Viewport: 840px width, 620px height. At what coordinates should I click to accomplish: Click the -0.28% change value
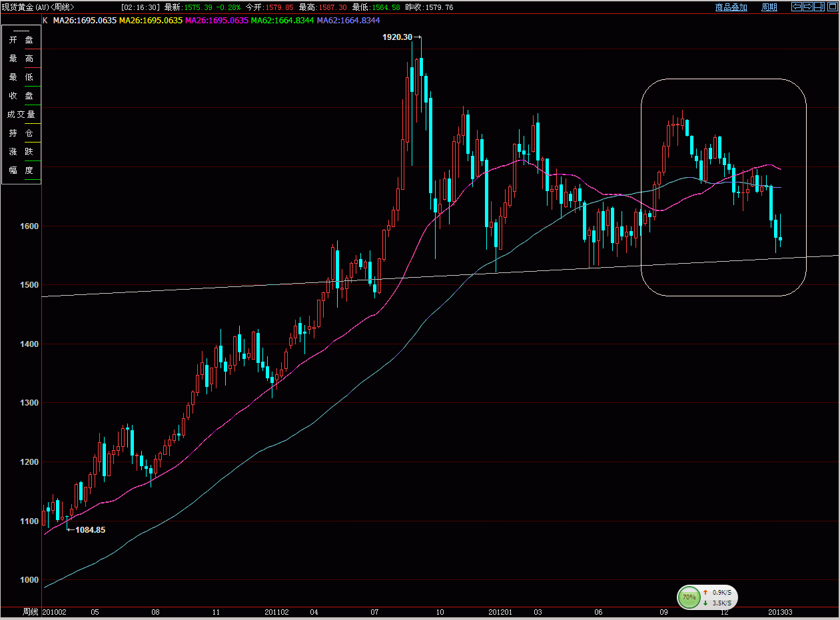(x=228, y=7)
